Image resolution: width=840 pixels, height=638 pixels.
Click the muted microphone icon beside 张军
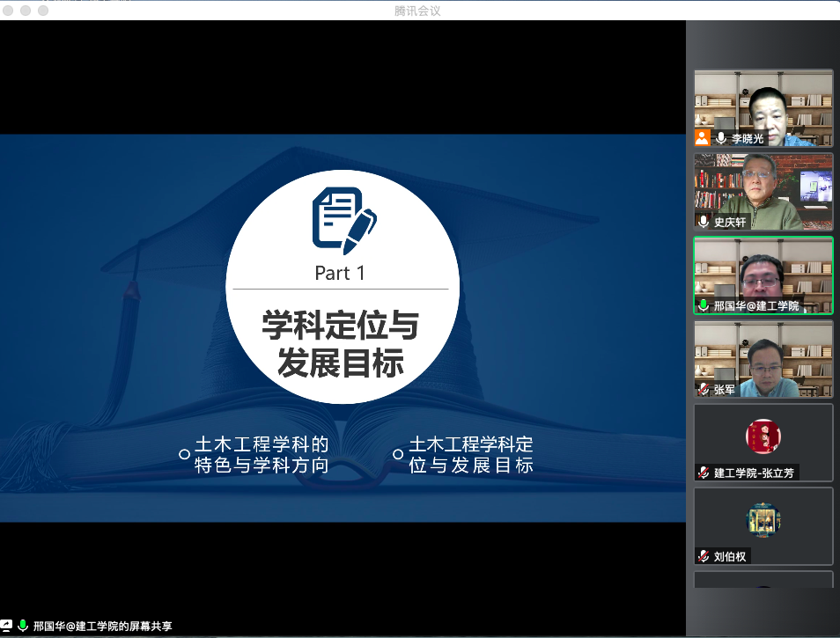(x=704, y=389)
